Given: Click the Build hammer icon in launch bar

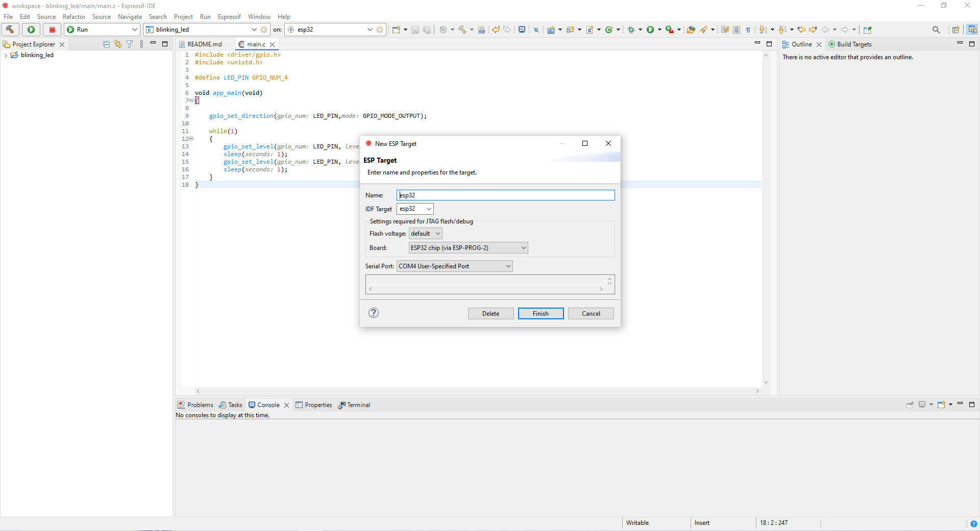Looking at the screenshot, I should (10, 30).
